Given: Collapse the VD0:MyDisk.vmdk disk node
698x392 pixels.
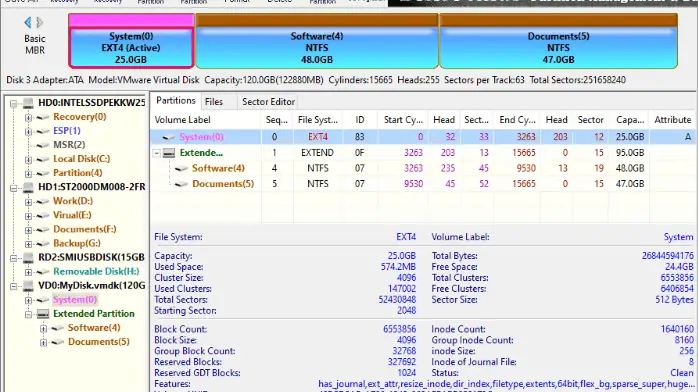Looking at the screenshot, I should tap(13, 286).
